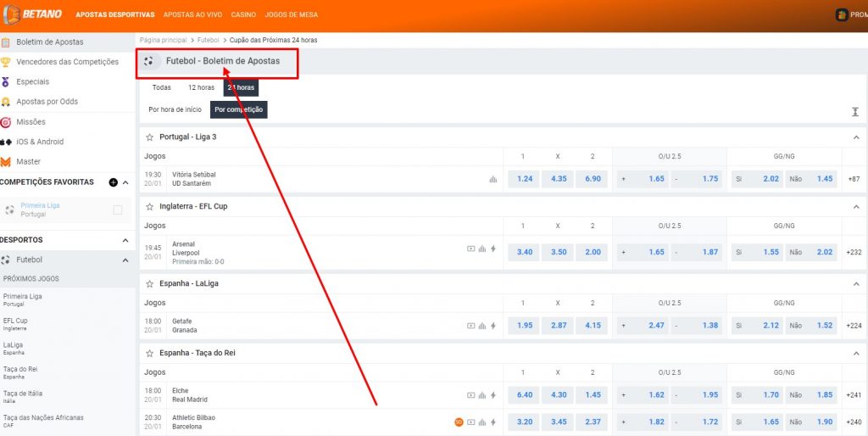Screen dimensions: 868x436
Task: Click orange SO badge for Athletic Bilbao match
Action: (459, 422)
